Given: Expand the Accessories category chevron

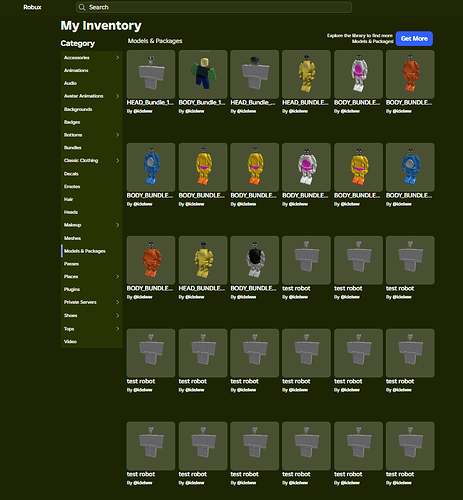Looking at the screenshot, I should 117,58.
